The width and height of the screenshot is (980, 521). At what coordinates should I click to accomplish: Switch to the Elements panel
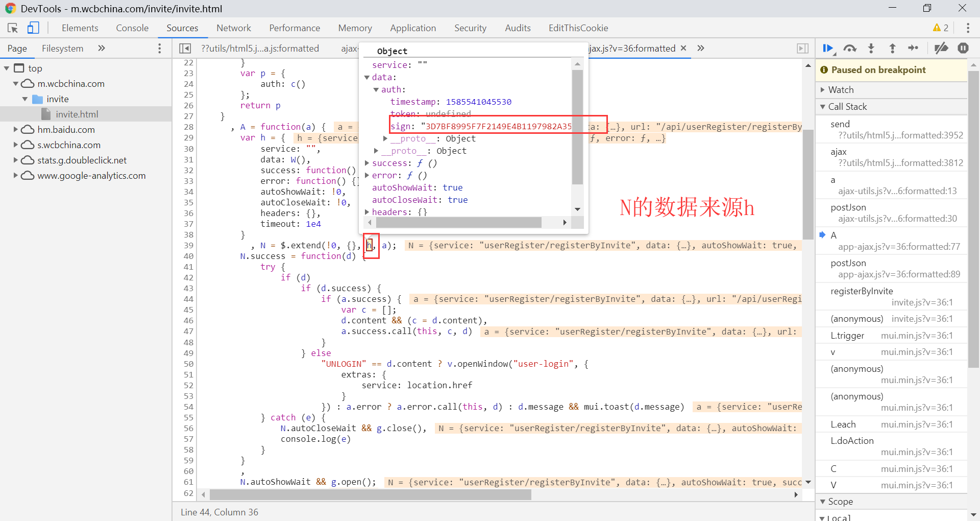click(80, 28)
